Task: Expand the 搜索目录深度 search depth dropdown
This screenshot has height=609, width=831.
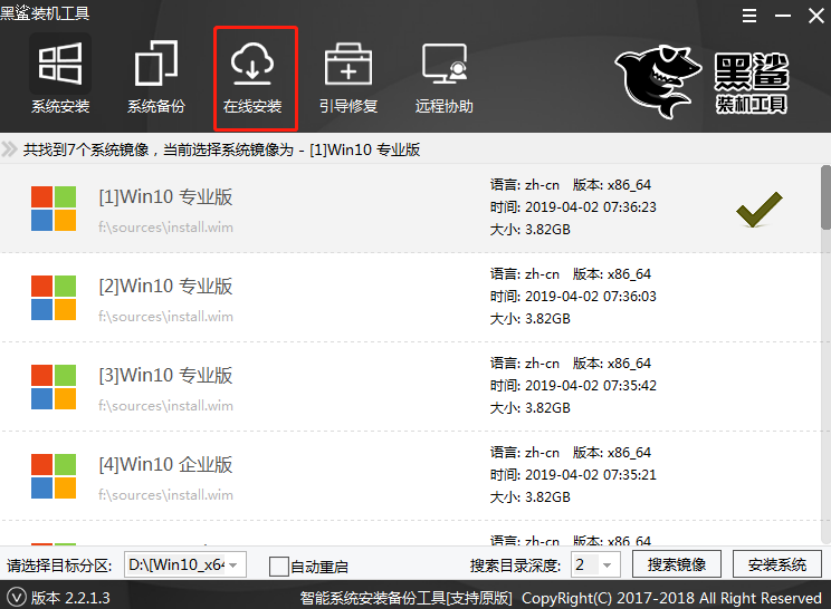Action: pos(608,565)
